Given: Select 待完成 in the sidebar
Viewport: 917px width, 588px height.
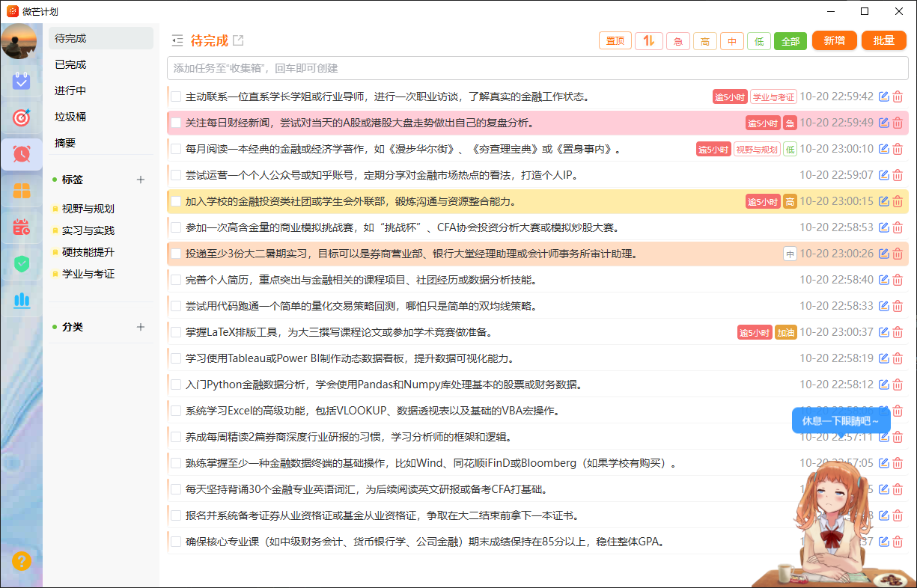Looking at the screenshot, I should coord(101,38).
